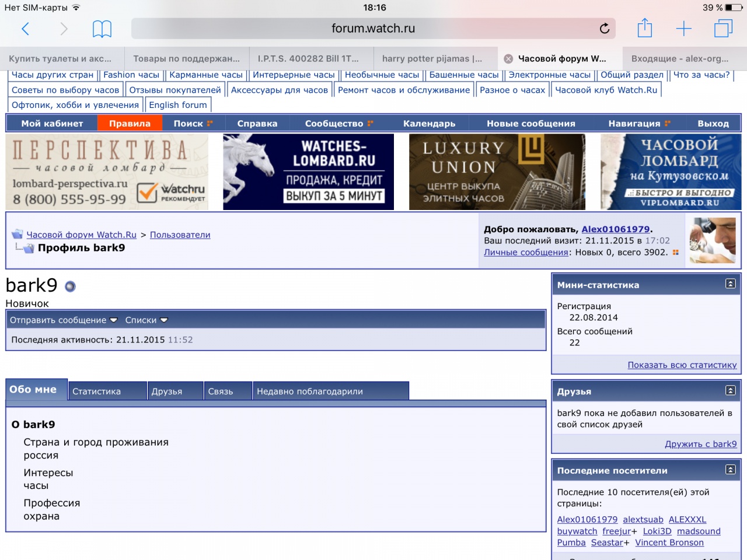Show all open tabs overview icon

[x=723, y=29]
